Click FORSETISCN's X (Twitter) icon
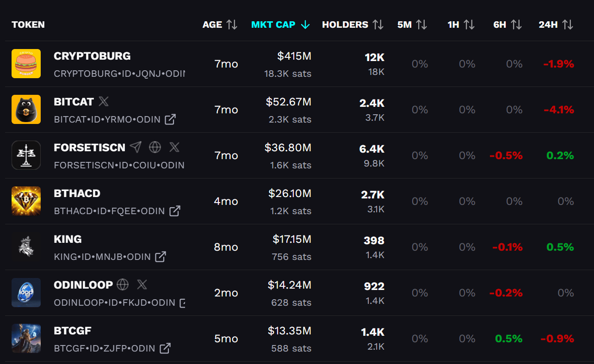This screenshot has width=594, height=364. click(x=174, y=148)
